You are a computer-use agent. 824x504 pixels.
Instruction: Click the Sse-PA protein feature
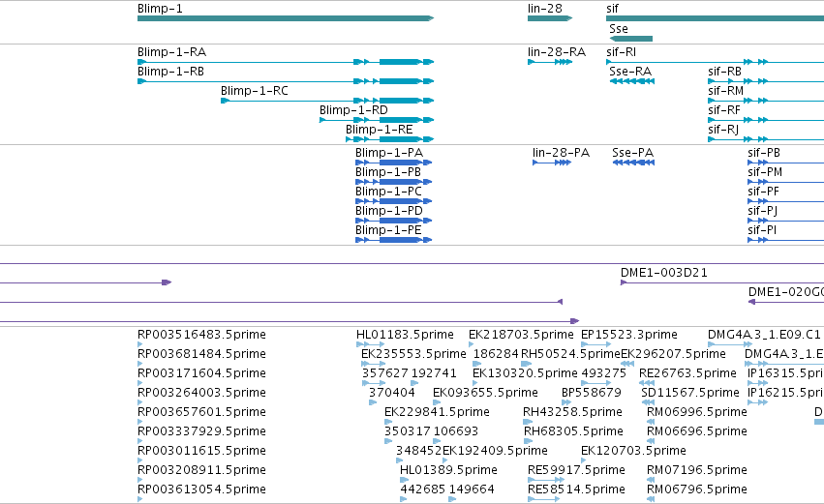click(x=633, y=163)
